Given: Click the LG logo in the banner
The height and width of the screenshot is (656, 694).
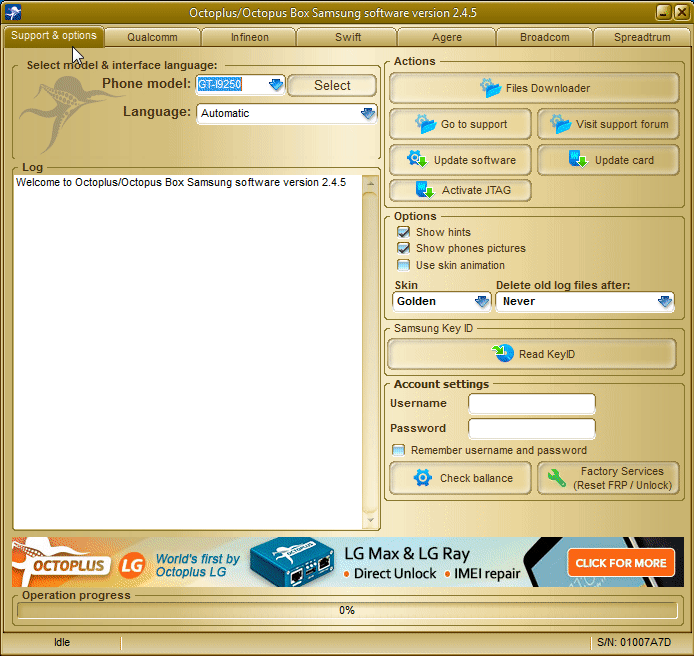Looking at the screenshot, I should pyautogui.click(x=132, y=565).
